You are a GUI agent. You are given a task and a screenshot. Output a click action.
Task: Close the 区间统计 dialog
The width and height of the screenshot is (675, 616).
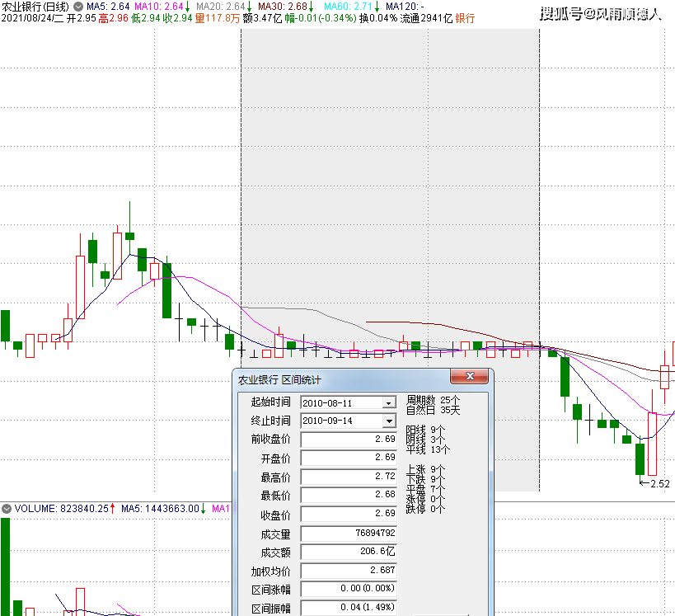[469, 376]
